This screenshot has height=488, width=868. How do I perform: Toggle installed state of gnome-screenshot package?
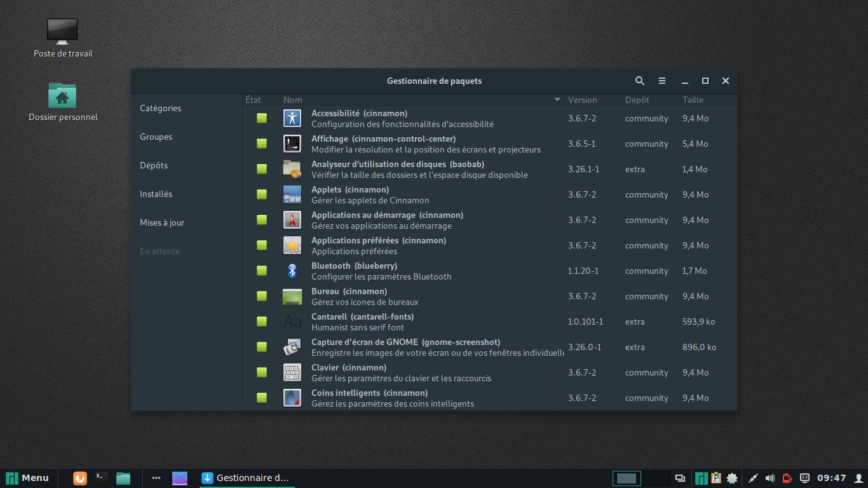[262, 347]
